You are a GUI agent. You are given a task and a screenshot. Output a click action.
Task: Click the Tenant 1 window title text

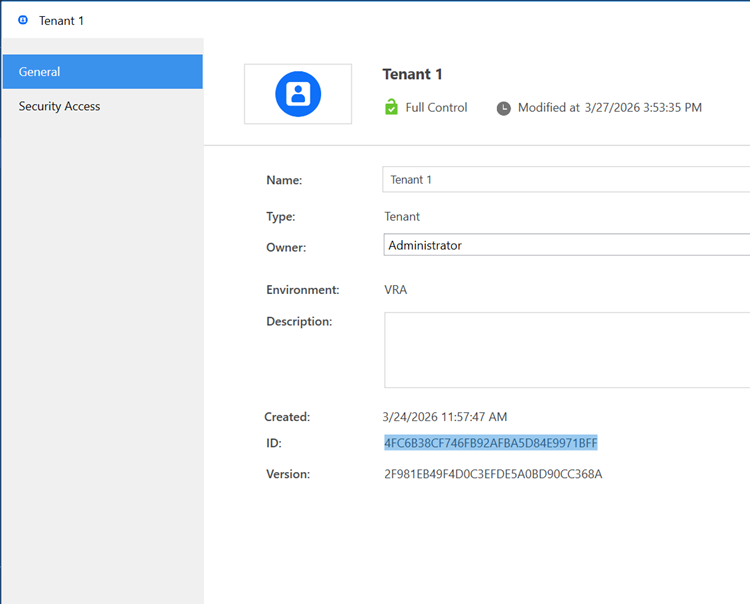click(61, 21)
